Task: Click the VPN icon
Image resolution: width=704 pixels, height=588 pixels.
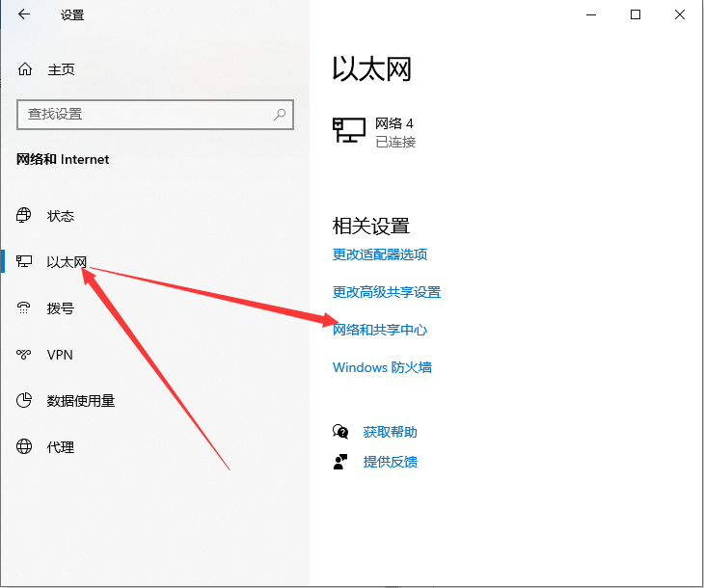Action: [x=25, y=355]
